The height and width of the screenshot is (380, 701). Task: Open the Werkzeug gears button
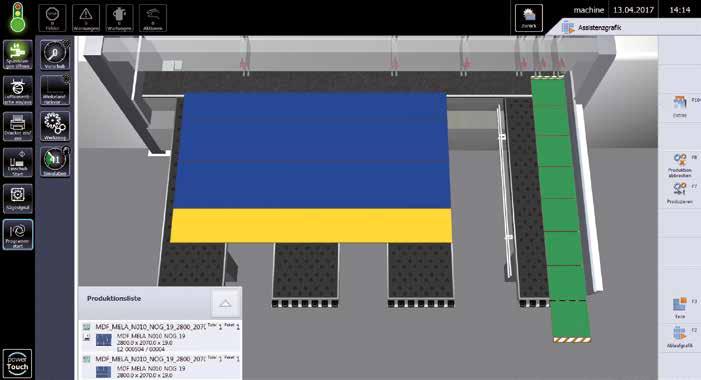point(55,127)
